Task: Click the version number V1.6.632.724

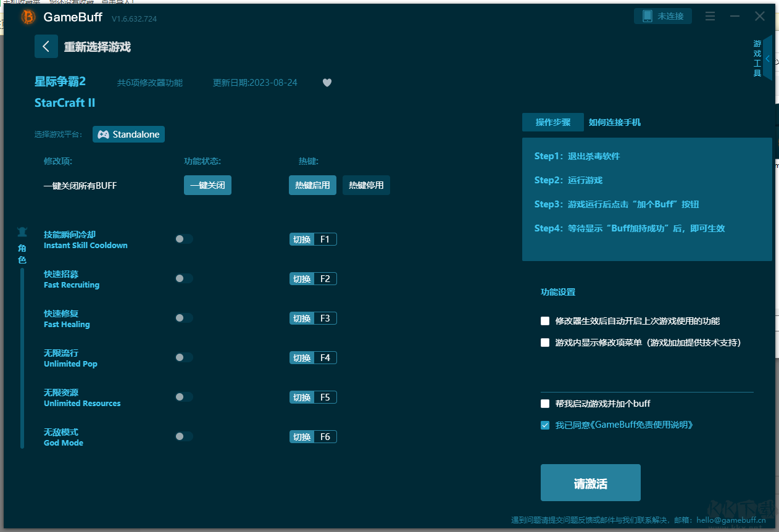Action: coord(134,19)
